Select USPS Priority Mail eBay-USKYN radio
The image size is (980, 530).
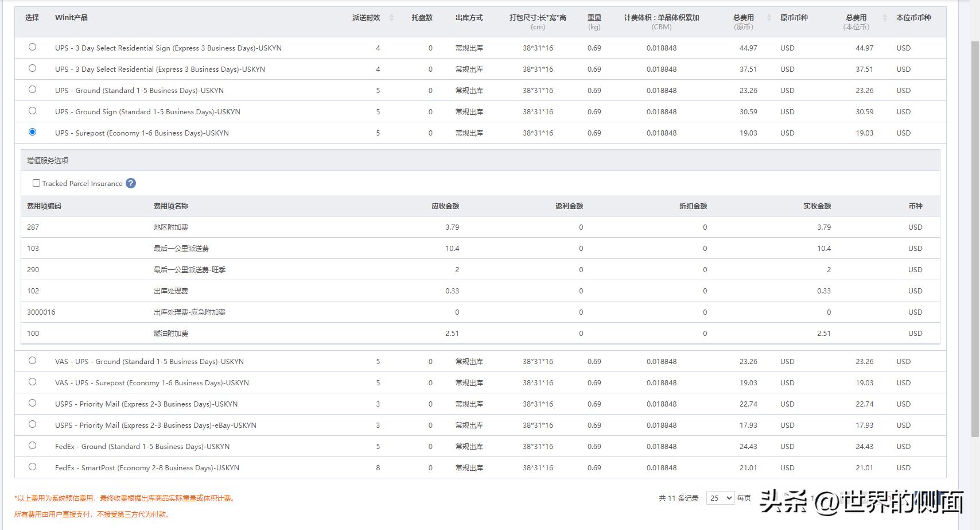click(32, 424)
